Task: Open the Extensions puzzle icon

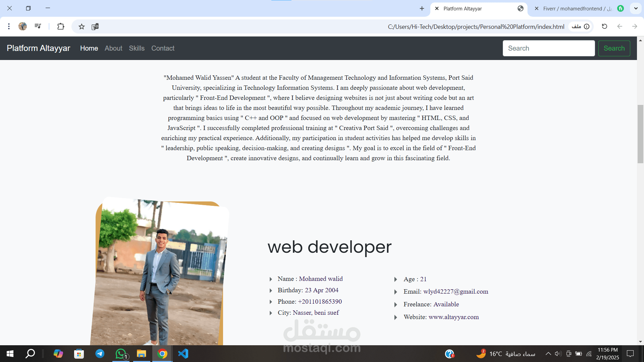Action: point(61,26)
